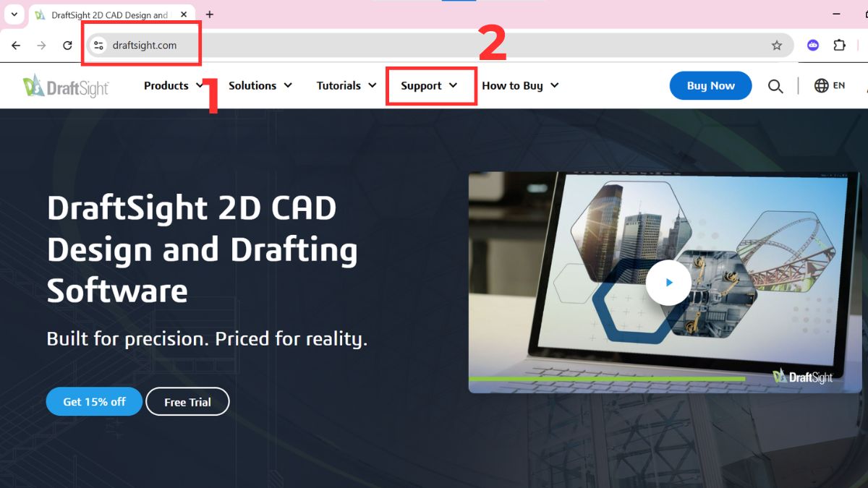This screenshot has height=488, width=868.
Task: Click the browser forward arrow
Action: pyautogui.click(x=41, y=46)
